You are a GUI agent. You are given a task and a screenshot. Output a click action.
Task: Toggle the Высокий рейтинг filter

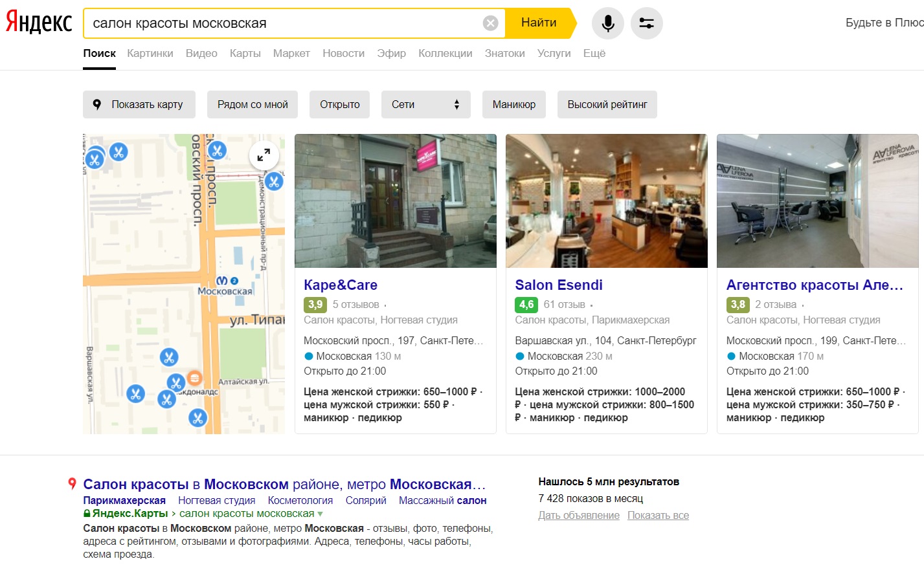pos(607,104)
